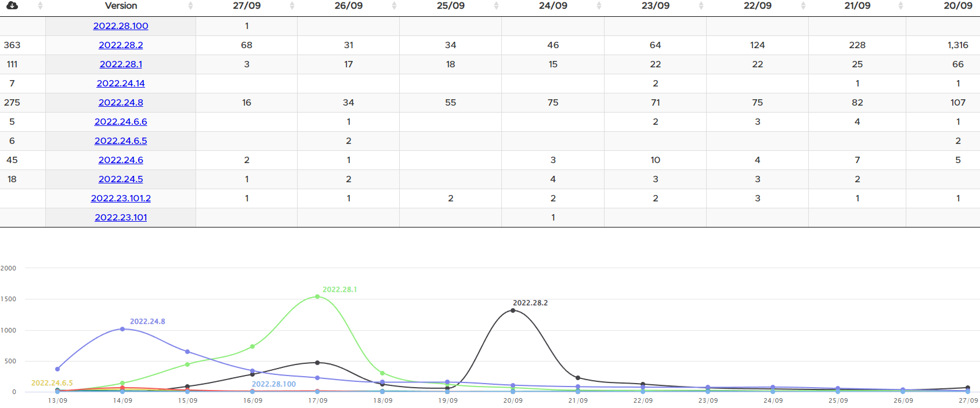Sort using the 24/09 column arrows

click(x=599, y=6)
